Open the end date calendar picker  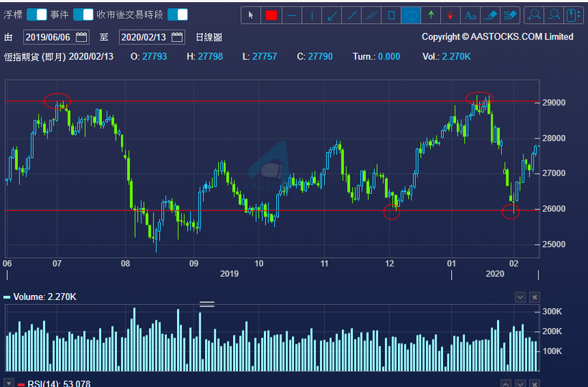tap(177, 37)
